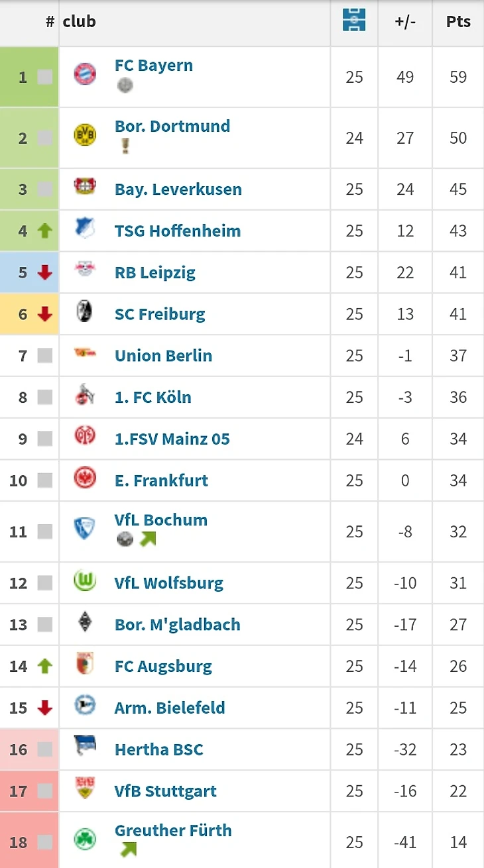Viewport: 484px width, 868px height.
Task: Open the 1. FC Köln club link
Action: [152, 398]
